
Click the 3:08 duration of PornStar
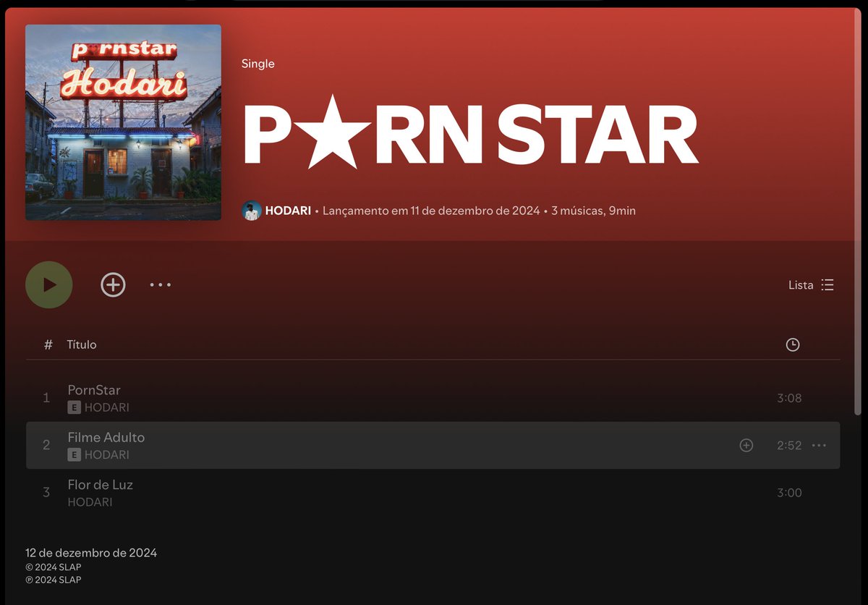point(789,398)
